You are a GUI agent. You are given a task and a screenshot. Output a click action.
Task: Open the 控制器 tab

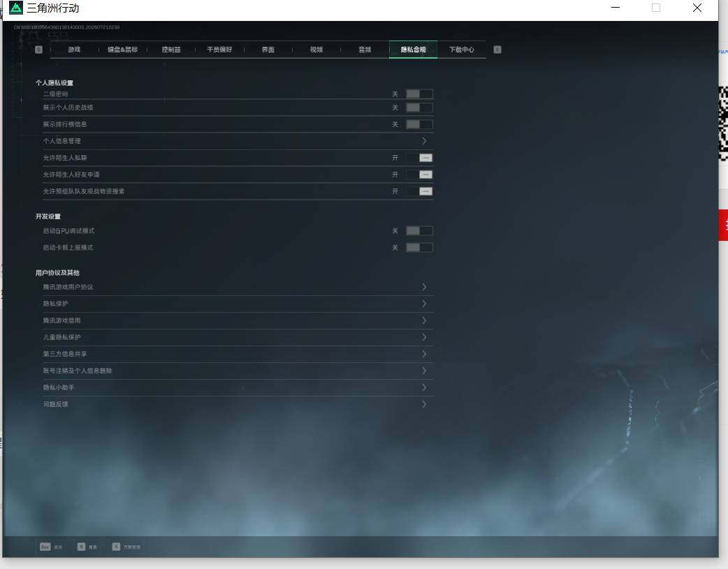[171, 50]
